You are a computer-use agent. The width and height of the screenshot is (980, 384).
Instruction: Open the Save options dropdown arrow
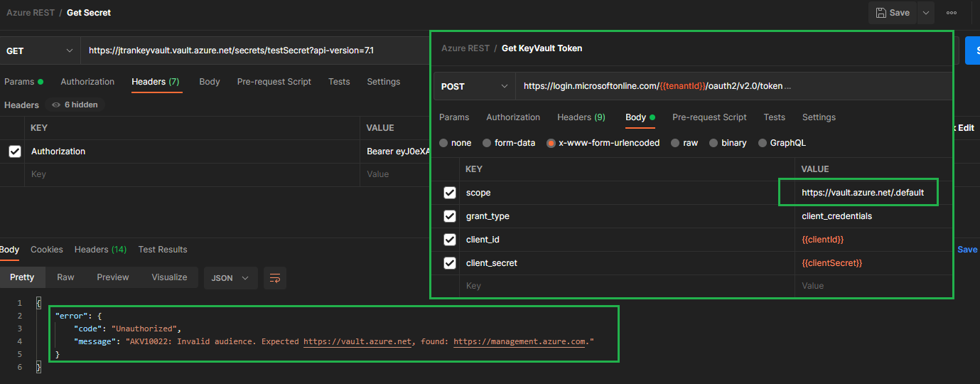925,13
